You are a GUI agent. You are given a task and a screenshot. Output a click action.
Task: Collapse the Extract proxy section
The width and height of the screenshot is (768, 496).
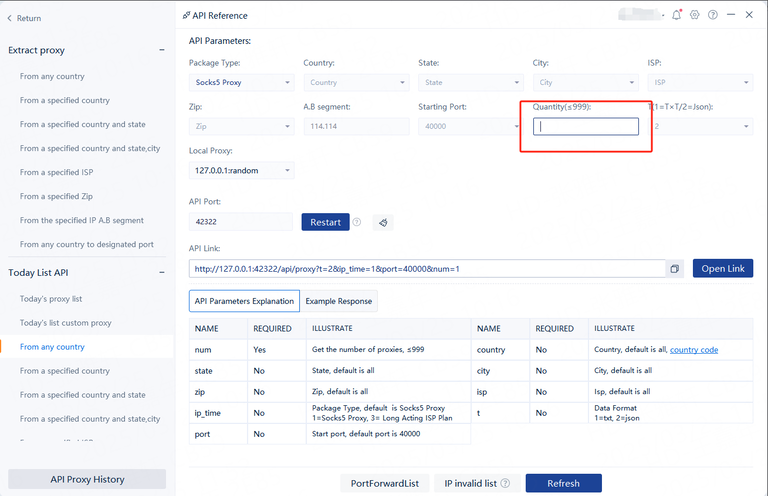pyautogui.click(x=162, y=50)
